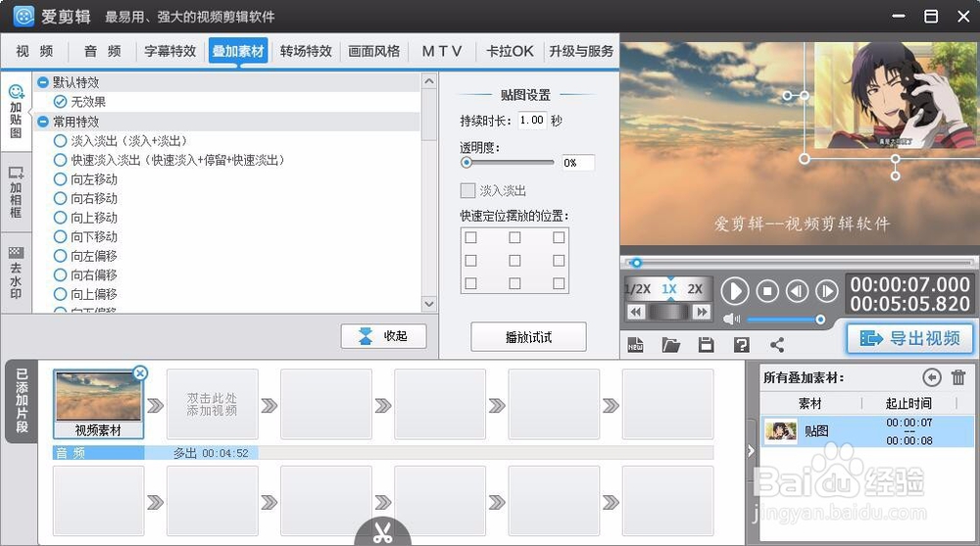Click the 透明度 percentage field
This screenshot has height=546, width=980.
tap(578, 163)
